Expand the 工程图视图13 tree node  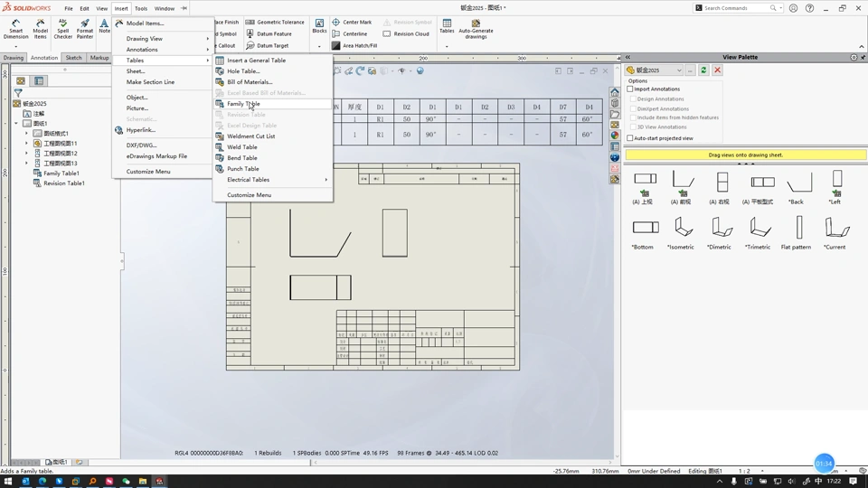coord(26,164)
